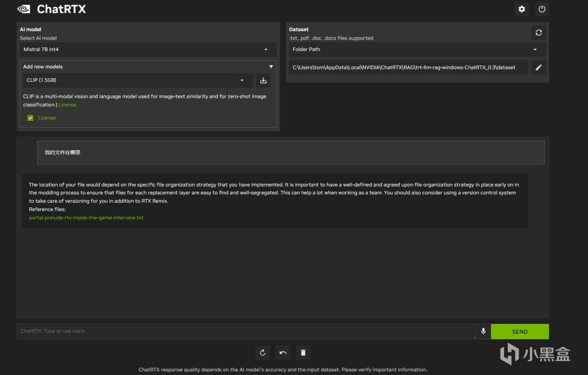588x375 pixels.
Task: Open the Folder Path dataset dropdown
Action: tap(418, 50)
